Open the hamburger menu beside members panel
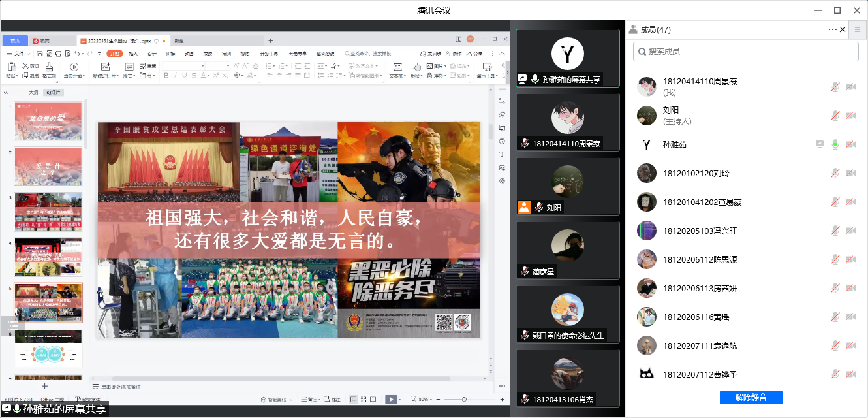The image size is (868, 418). tap(858, 29)
